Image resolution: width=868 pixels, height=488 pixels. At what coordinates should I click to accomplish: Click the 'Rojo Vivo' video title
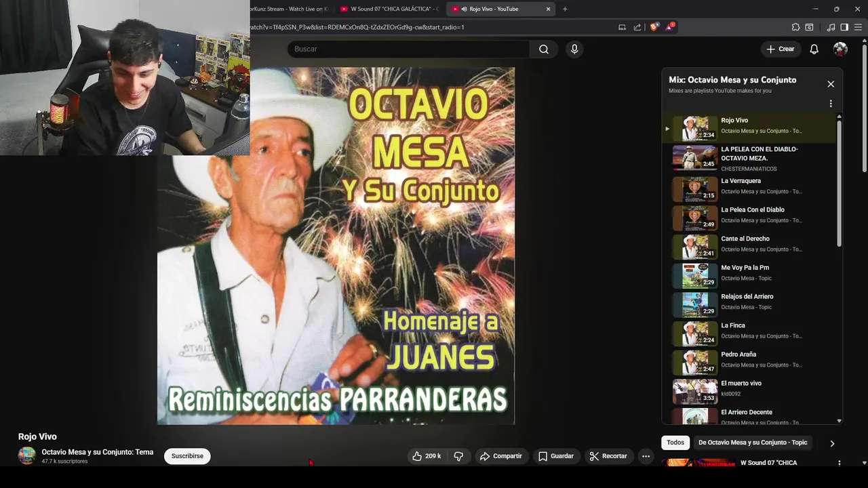(37, 436)
